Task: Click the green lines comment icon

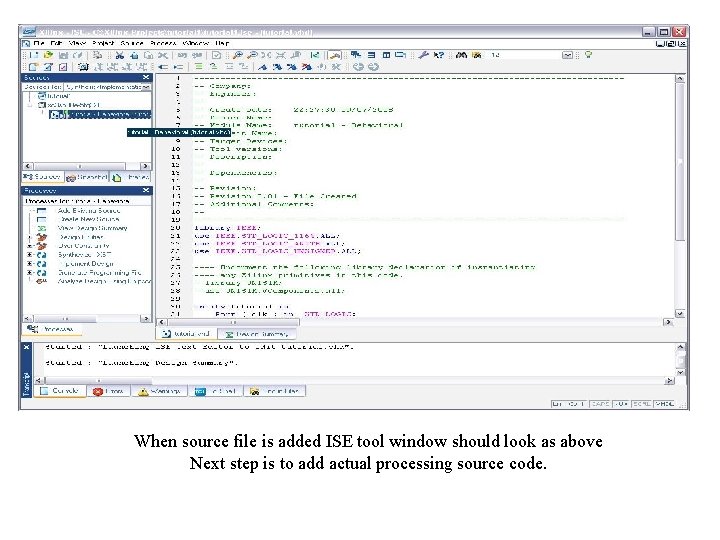Action: point(198,67)
